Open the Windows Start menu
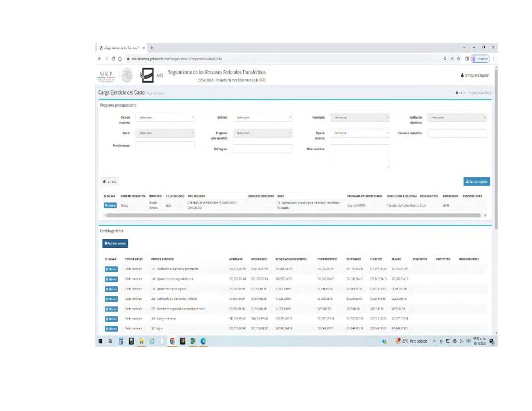Image resolution: width=532 pixels, height=411 pixels. point(100,341)
